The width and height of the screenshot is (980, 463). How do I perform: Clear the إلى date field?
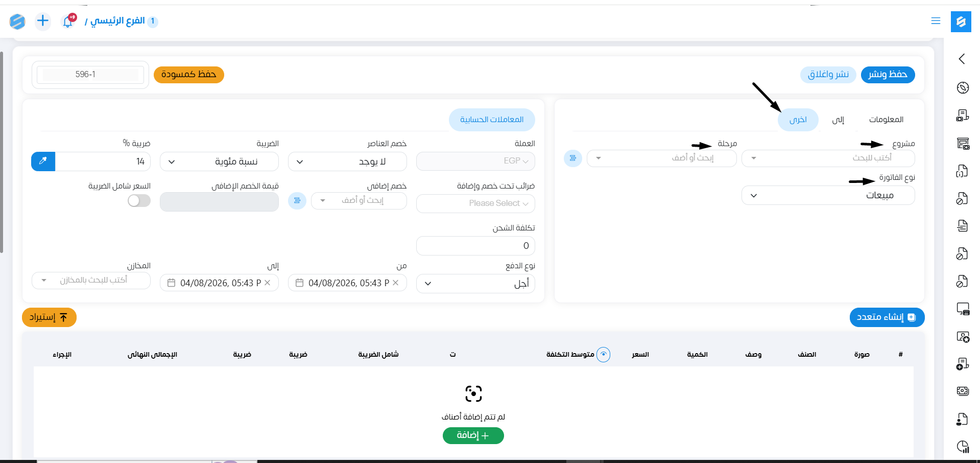[x=267, y=283]
